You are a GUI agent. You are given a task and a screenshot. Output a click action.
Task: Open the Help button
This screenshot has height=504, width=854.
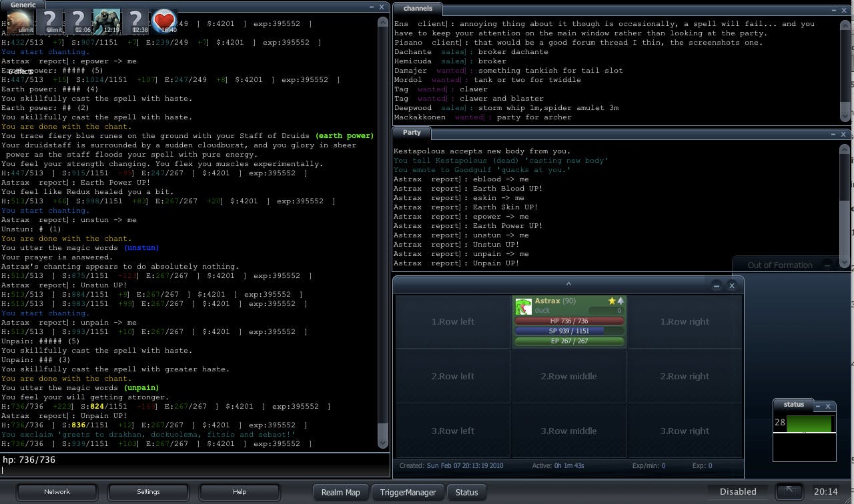coord(240,492)
